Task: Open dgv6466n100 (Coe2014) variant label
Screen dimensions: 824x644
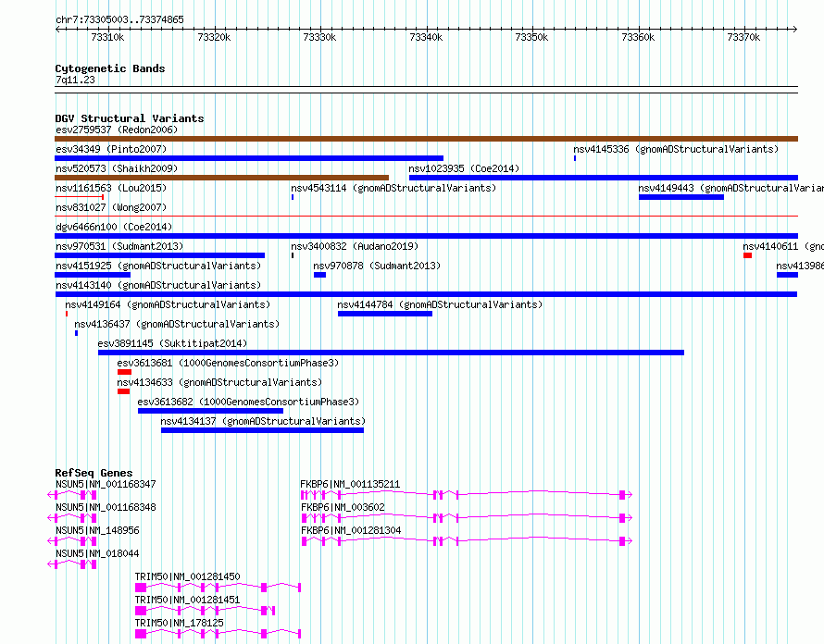Action: click(114, 227)
